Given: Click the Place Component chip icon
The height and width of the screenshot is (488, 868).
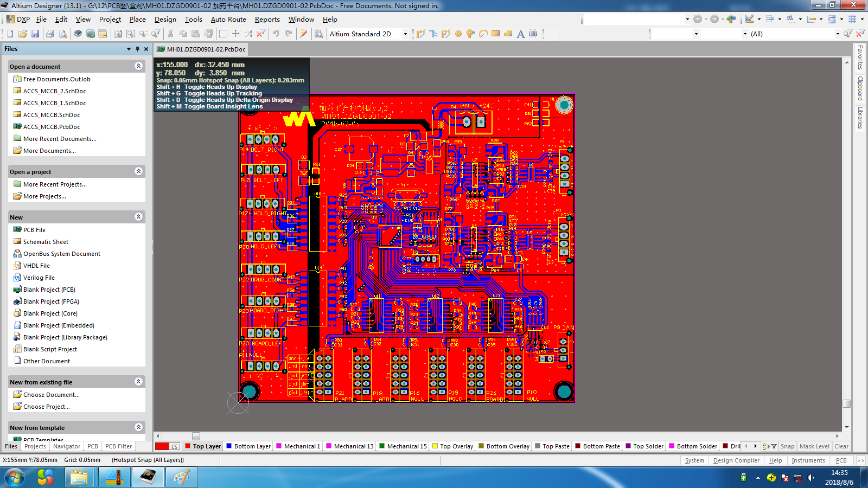Looking at the screenshot, I should pyautogui.click(x=533, y=34).
